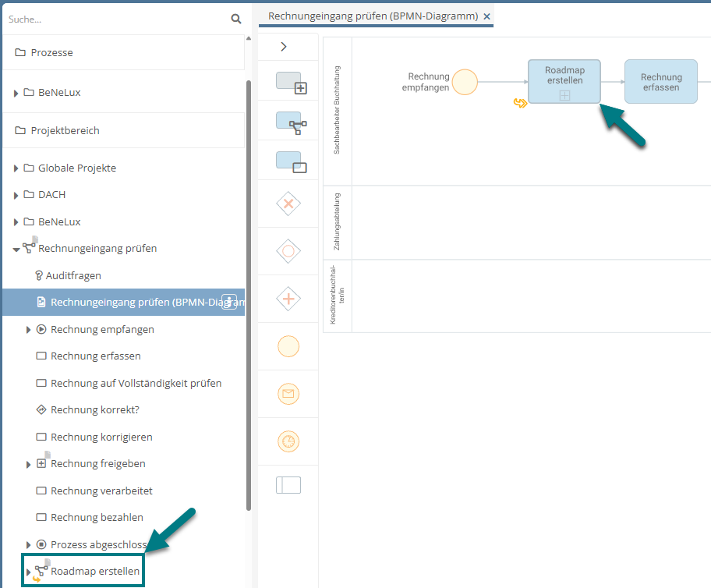Click the search magnifier icon
711x588 pixels.
pyautogui.click(x=235, y=19)
